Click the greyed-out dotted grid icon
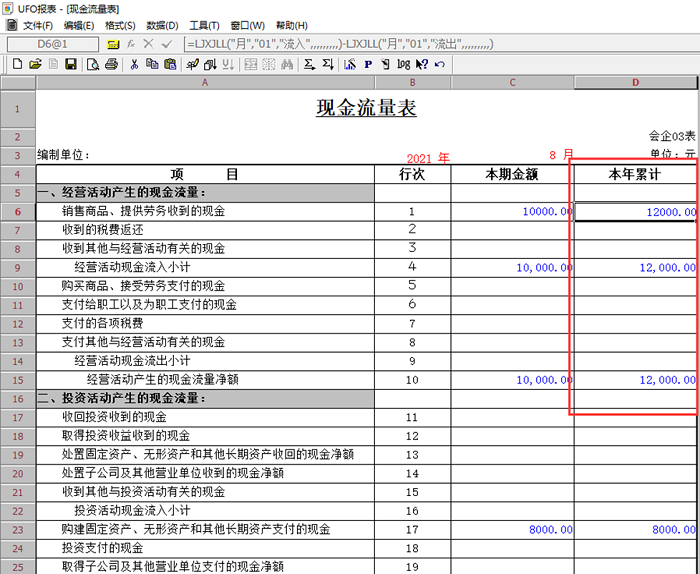This screenshot has width=700, height=574. point(269,64)
